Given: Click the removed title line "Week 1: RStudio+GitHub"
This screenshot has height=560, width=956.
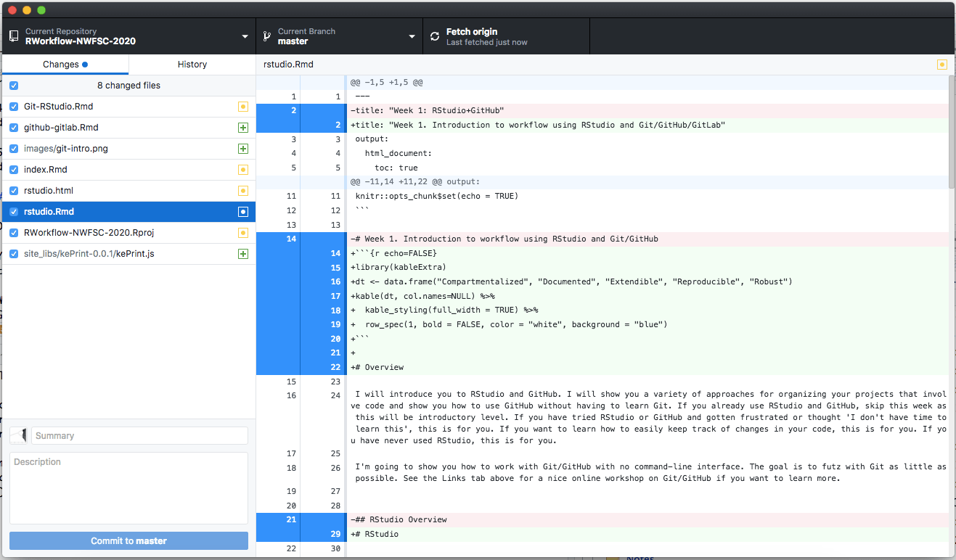Looking at the screenshot, I should (428, 111).
